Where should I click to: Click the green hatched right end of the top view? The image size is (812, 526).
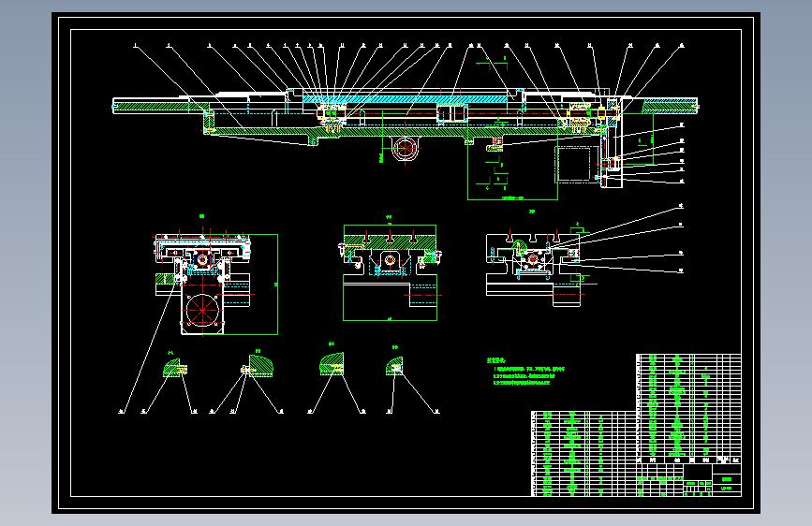669,107
